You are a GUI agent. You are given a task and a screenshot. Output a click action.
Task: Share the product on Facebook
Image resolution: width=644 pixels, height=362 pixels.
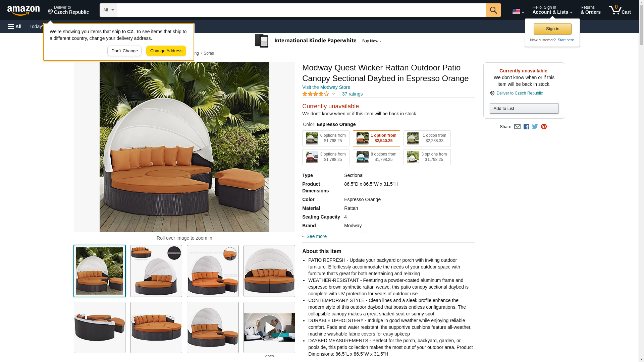[x=526, y=127]
